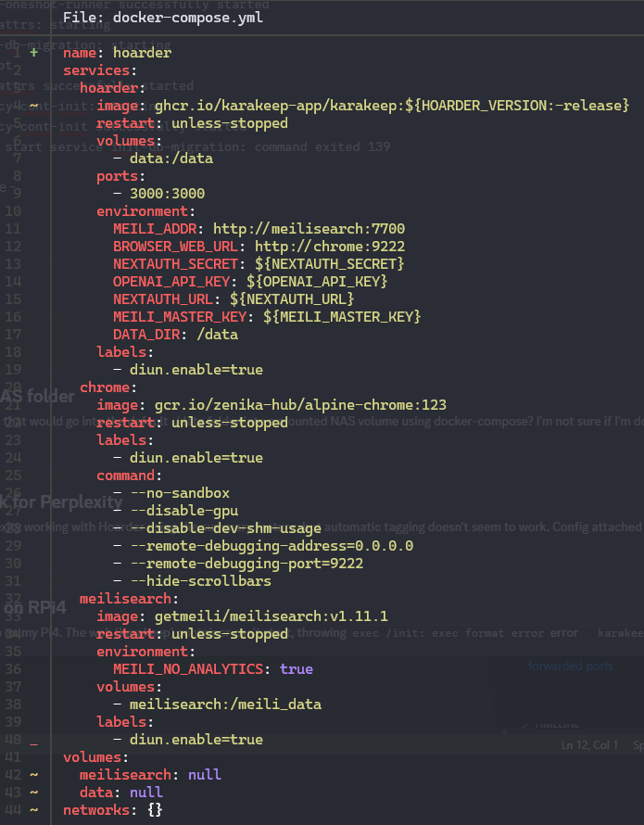Select the karakeep image reference with HOARDER_VERSION
This screenshot has height=825, width=644.
tap(392, 106)
